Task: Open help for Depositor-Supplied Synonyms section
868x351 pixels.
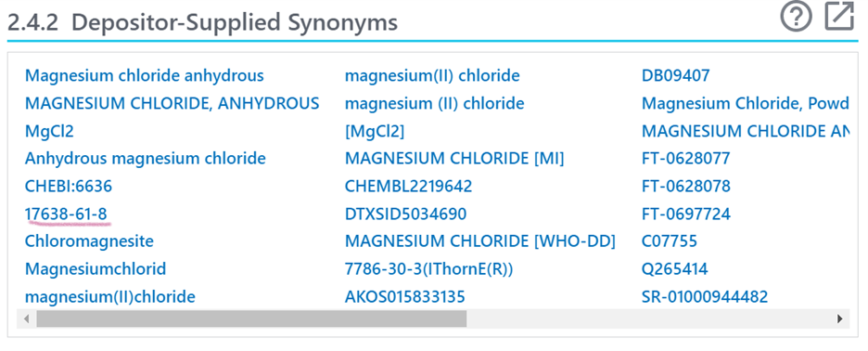Action: tap(796, 17)
